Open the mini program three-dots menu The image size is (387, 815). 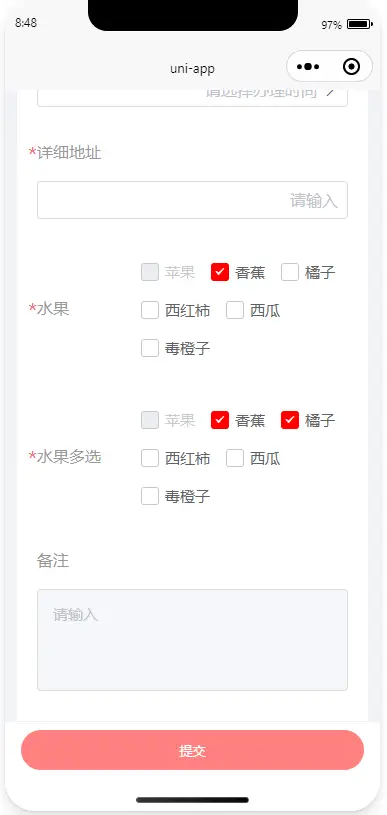click(x=308, y=67)
